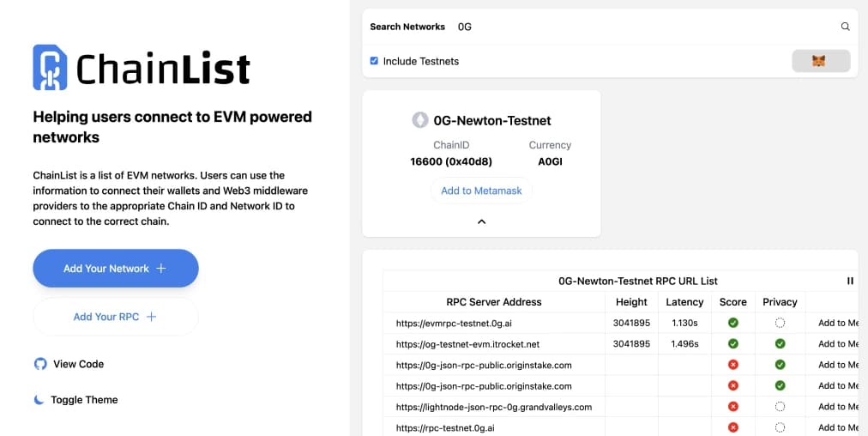Click red score cross for lightnode grandvalleys RPC
Screen dimensions: 868x436
(x=733, y=407)
